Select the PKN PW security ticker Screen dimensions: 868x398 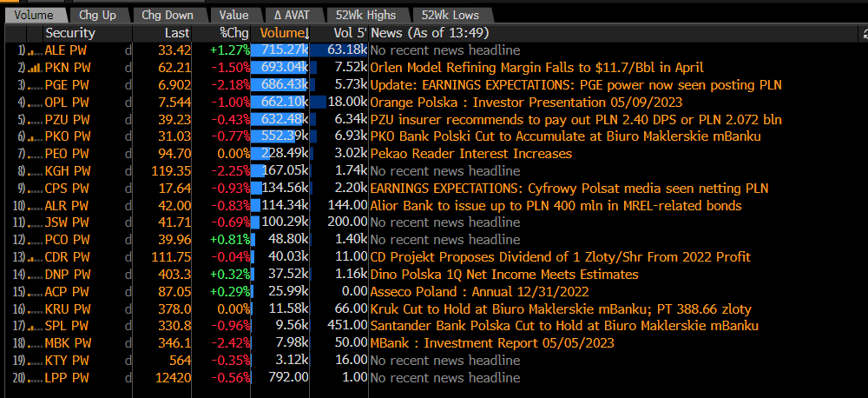pos(68,68)
